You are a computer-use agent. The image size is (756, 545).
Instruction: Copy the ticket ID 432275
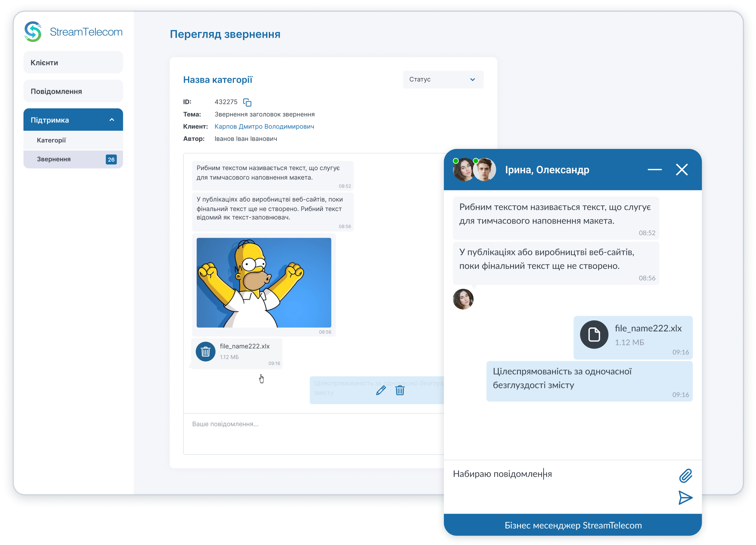point(247,102)
